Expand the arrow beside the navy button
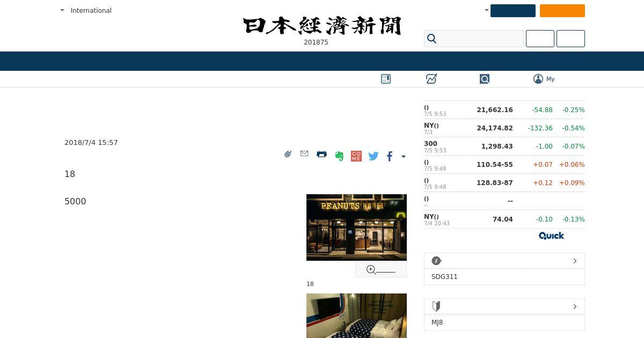644x338 pixels. tap(487, 10)
